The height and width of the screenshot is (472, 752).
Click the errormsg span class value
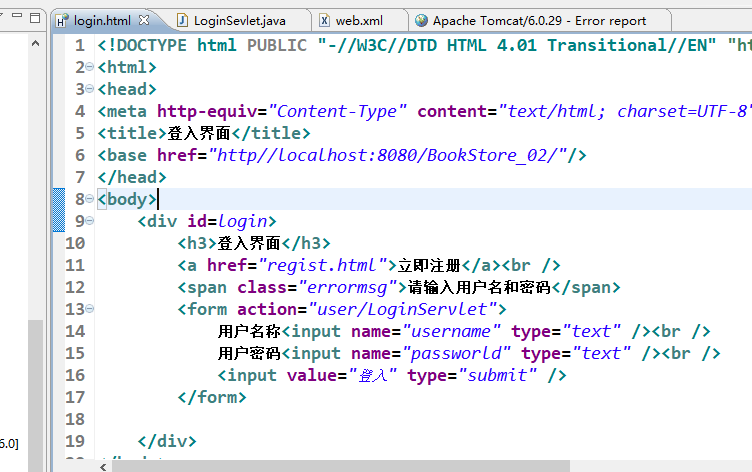click(x=352, y=287)
